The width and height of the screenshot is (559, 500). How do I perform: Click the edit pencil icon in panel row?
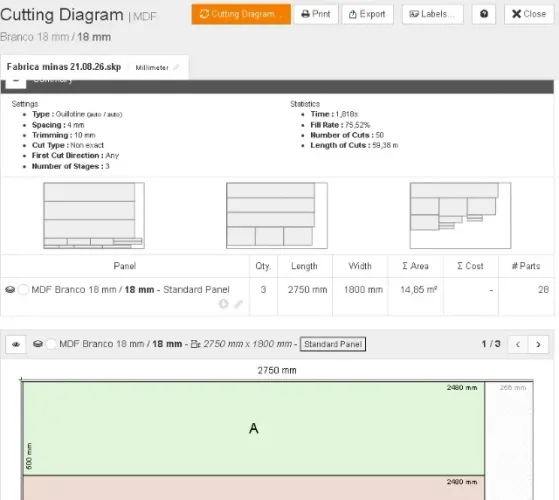[x=238, y=304]
